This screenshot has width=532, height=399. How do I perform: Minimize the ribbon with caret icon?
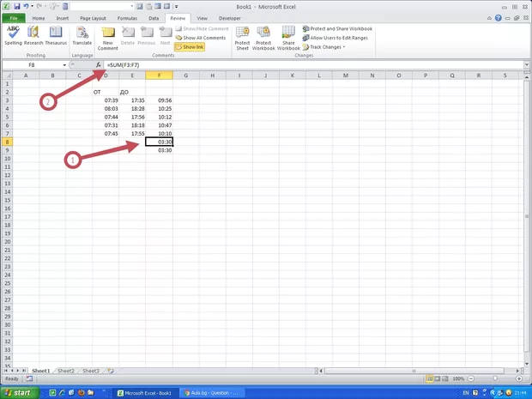[489, 18]
